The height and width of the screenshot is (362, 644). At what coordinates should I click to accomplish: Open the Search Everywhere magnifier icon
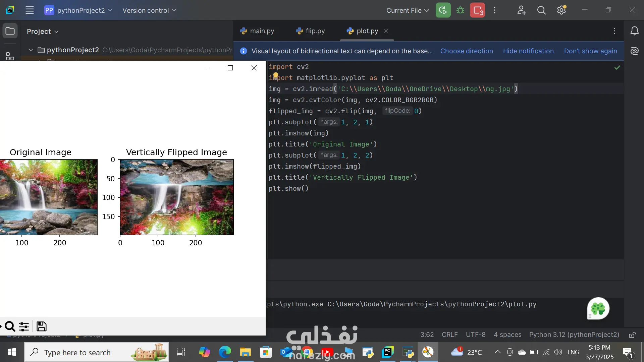click(541, 10)
